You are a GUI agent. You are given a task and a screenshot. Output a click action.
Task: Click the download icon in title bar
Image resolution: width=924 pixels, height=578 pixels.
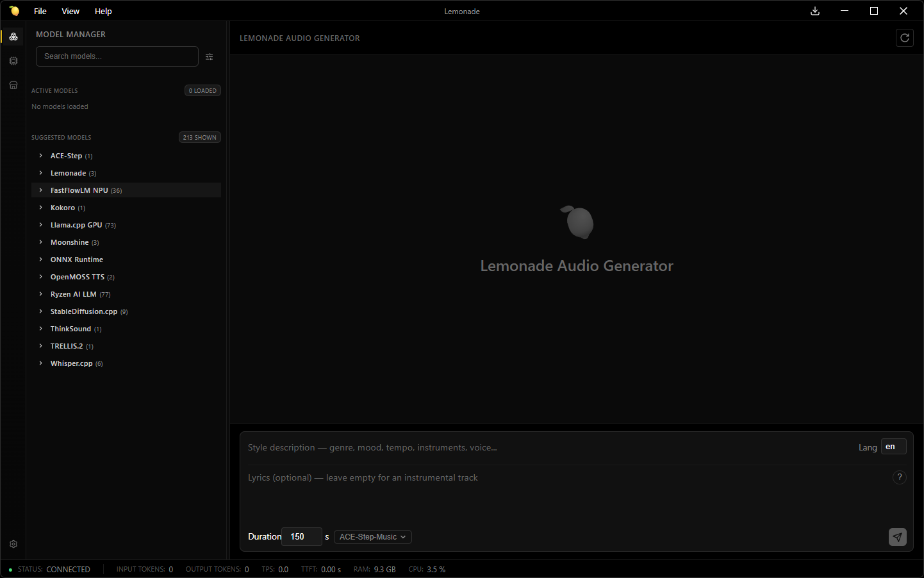click(x=815, y=11)
